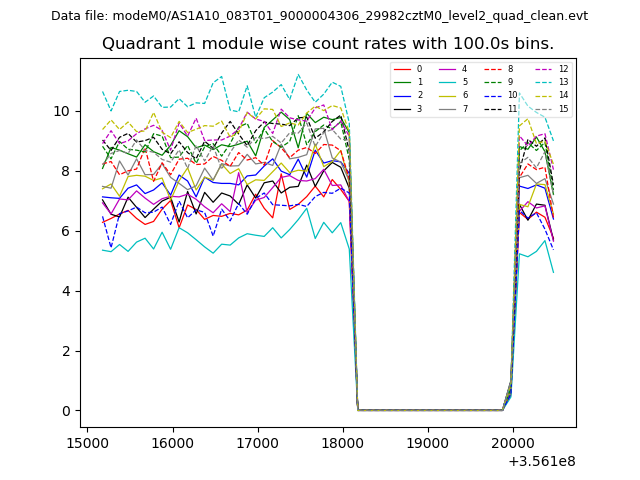Click the +3.561e8 axis offset text
Viewport: 640px width, 480px height.
click(x=540, y=461)
